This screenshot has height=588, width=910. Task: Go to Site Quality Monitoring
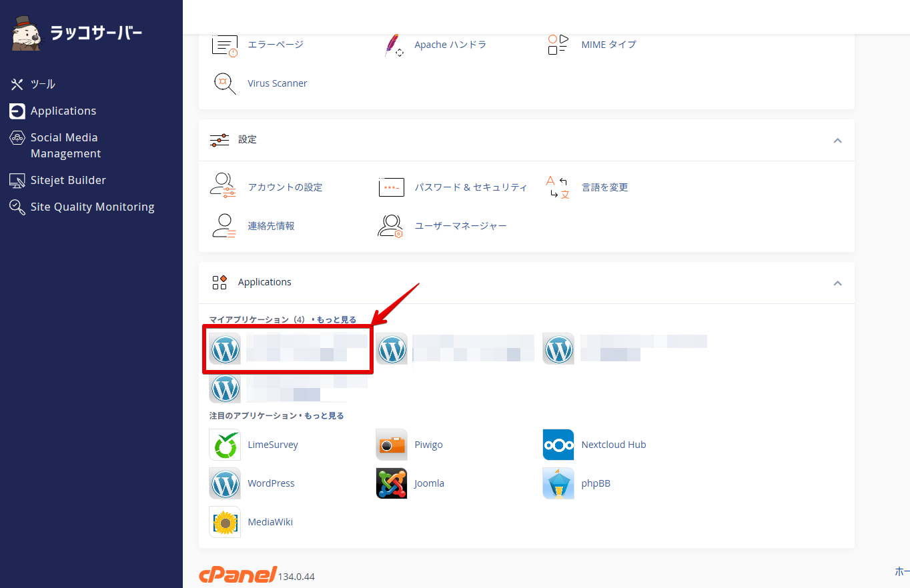tap(82, 207)
